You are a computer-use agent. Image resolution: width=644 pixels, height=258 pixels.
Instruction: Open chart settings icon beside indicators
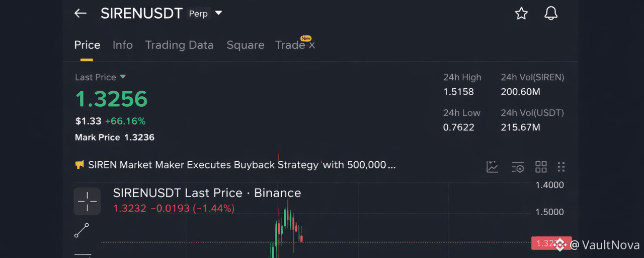tap(517, 167)
